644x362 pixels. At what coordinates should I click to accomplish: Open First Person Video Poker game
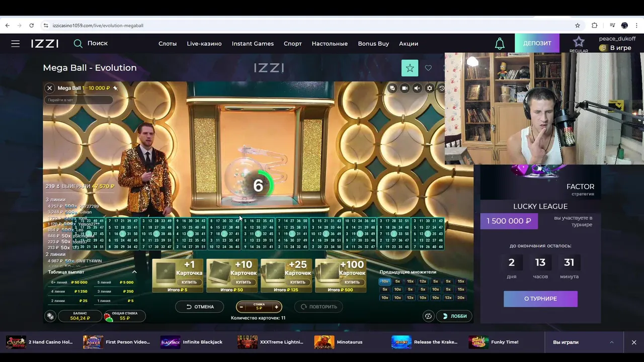coord(117,342)
